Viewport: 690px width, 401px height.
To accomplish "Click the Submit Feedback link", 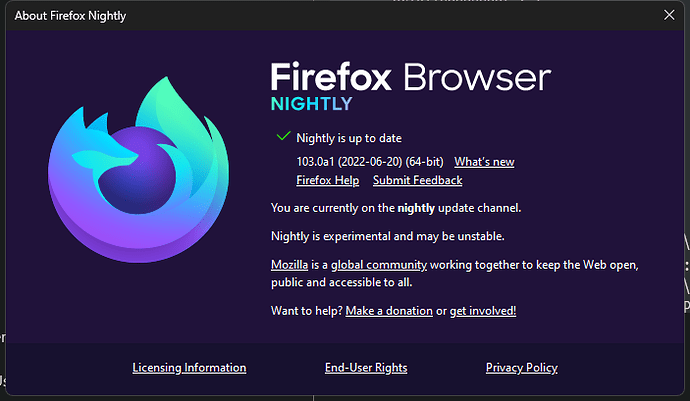I will (417, 180).
